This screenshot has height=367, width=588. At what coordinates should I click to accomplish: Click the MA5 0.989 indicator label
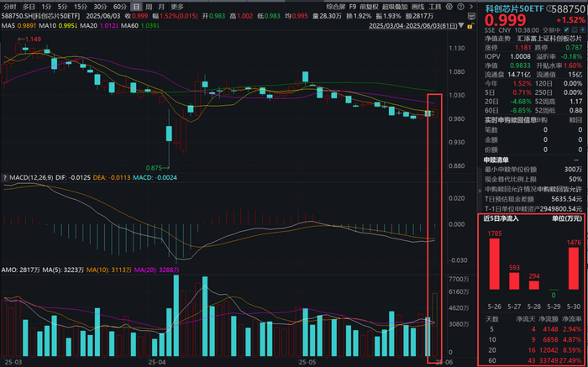[18, 25]
